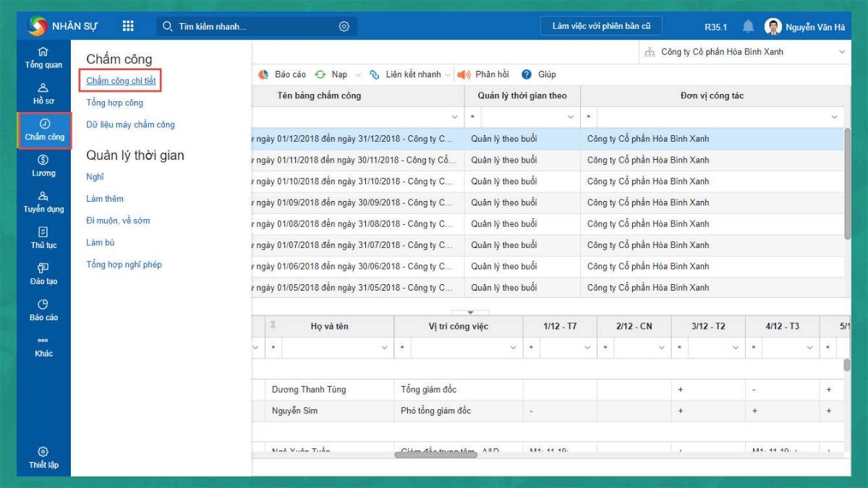Click the Họ và tên column header
Screen dimensions: 868x488
tap(329, 326)
